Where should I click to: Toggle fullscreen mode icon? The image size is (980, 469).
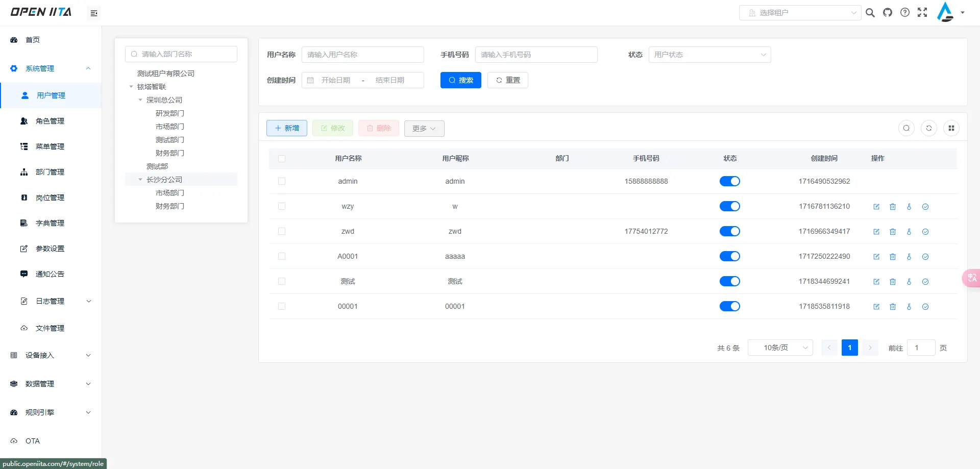tap(922, 13)
